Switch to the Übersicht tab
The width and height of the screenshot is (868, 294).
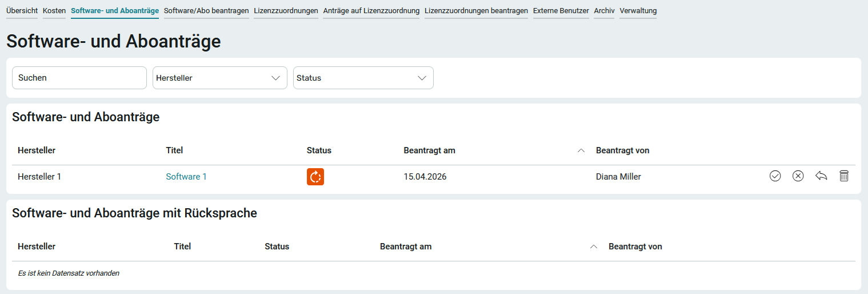[22, 11]
